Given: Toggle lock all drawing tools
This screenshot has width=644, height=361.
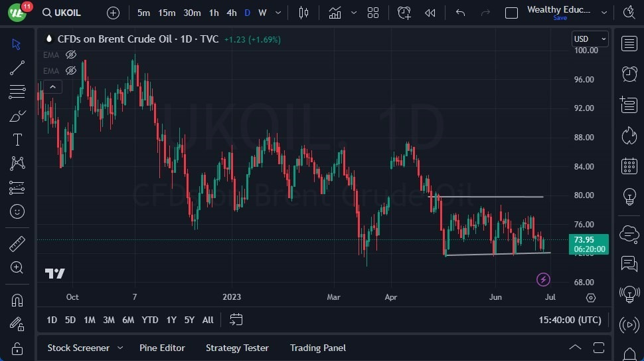Looking at the screenshot, I should pos(17,348).
